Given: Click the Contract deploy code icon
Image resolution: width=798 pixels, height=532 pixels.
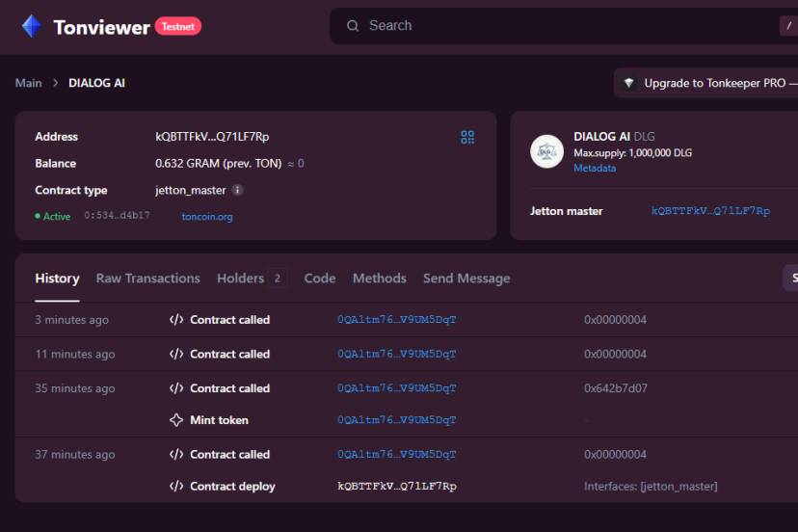Looking at the screenshot, I should point(176,486).
